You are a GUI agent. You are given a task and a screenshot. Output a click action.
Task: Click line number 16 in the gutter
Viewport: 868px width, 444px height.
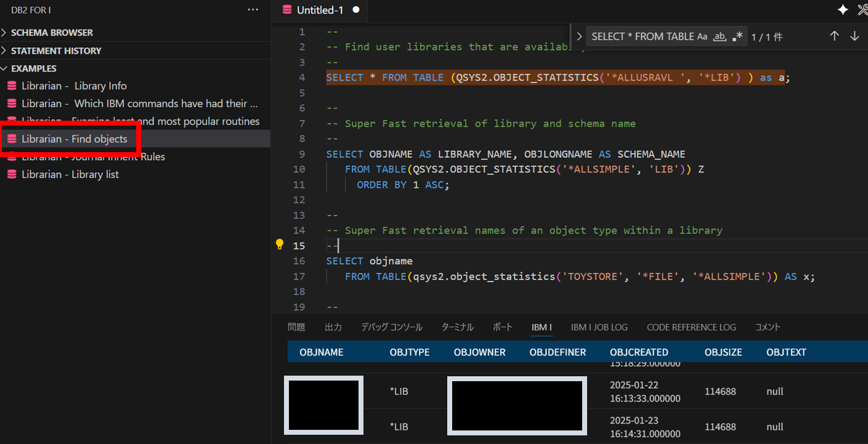[299, 261]
